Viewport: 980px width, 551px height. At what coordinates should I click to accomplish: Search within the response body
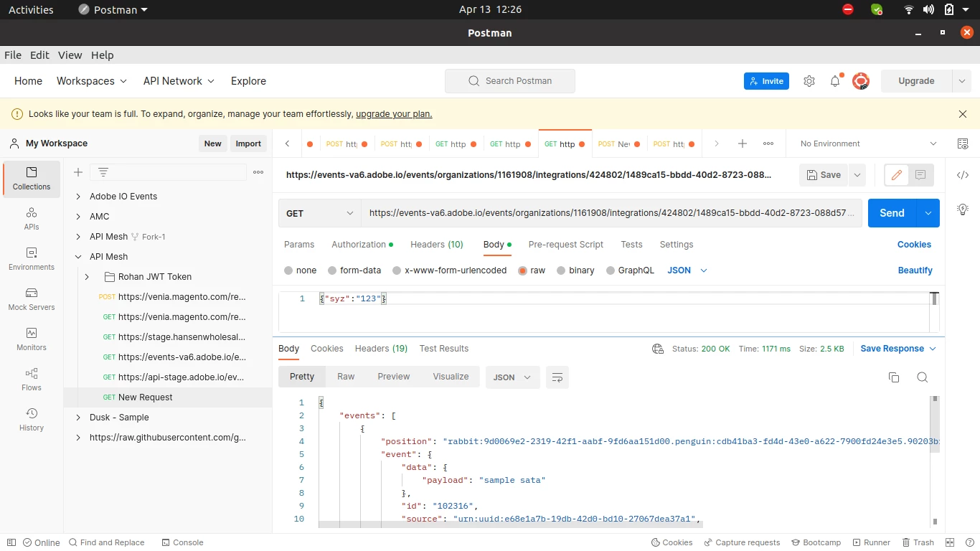tap(923, 377)
